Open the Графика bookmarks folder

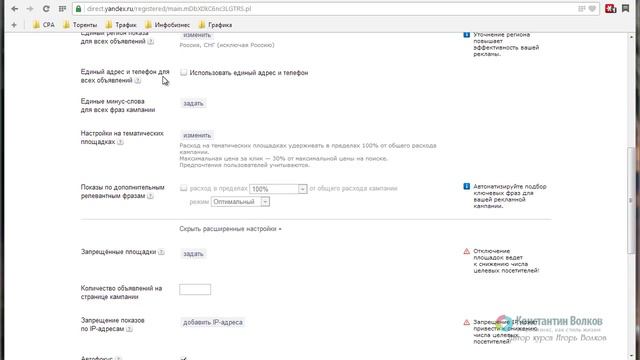point(215,25)
